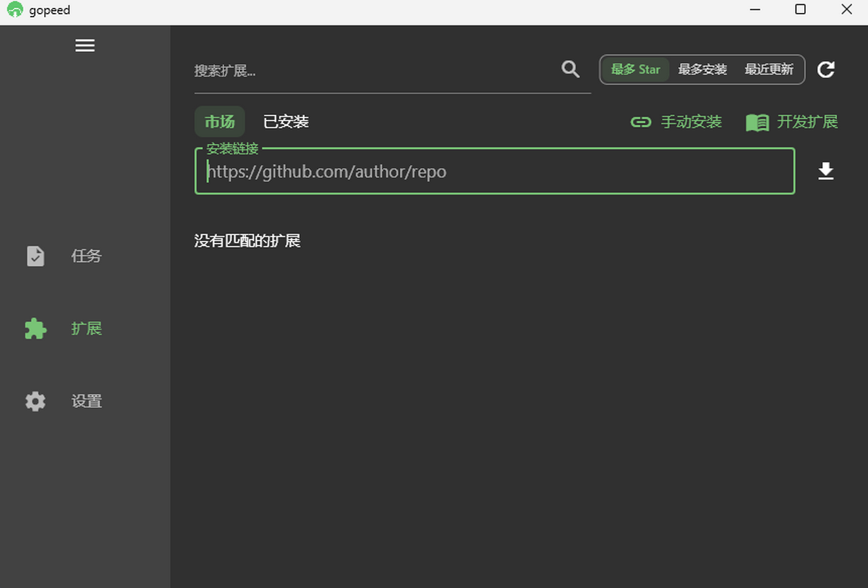This screenshot has height=588, width=868.
Task: Click the search magnifier icon
Action: coord(570,69)
